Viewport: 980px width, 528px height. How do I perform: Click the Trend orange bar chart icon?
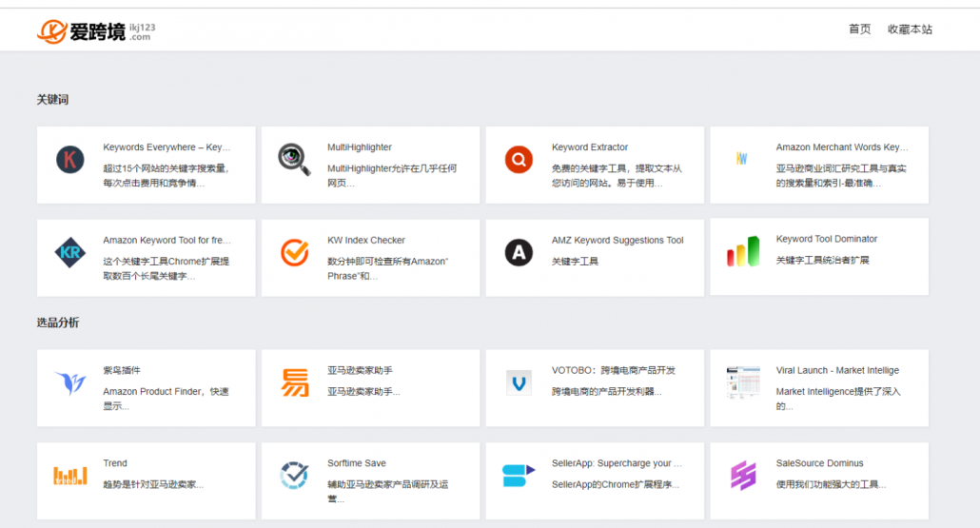click(70, 476)
